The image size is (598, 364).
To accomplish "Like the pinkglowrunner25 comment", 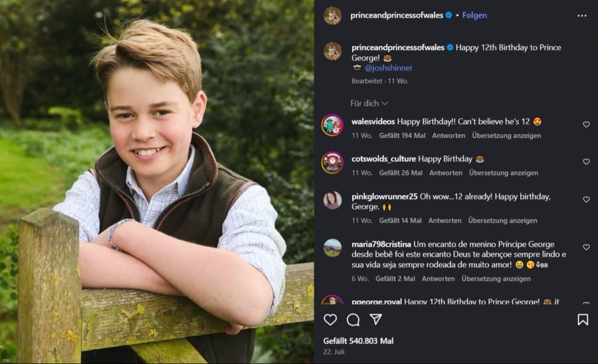I will [x=586, y=199].
